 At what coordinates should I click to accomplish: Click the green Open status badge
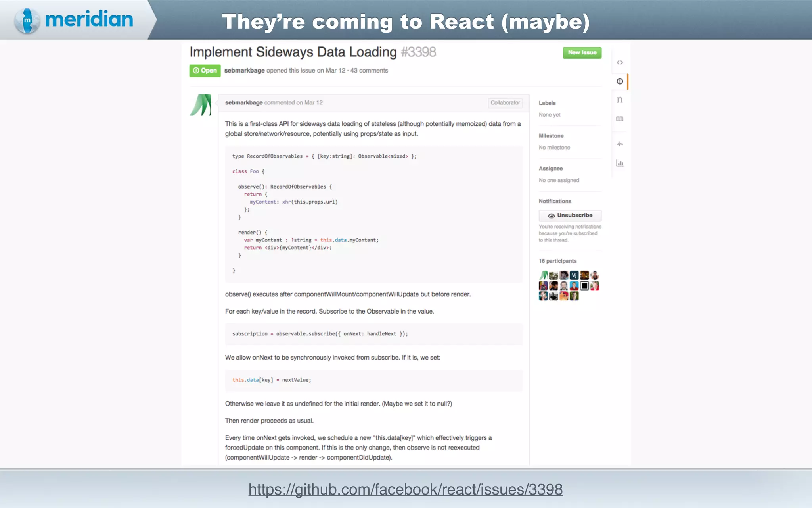pos(205,71)
